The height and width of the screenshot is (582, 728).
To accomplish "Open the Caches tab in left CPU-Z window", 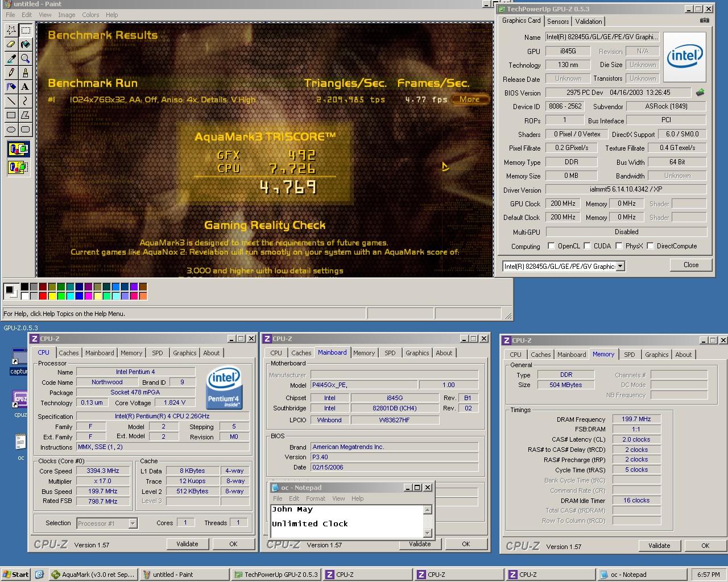I will [69, 353].
